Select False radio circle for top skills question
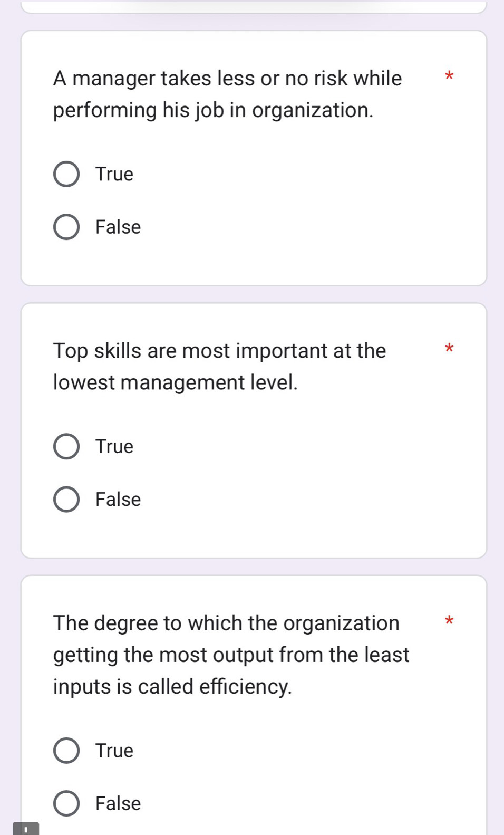The image size is (504, 835). click(x=66, y=500)
